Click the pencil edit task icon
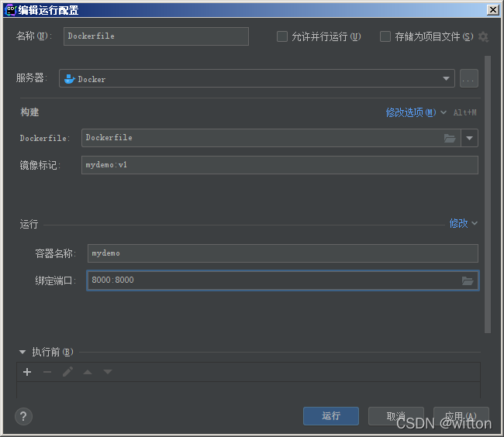 click(67, 372)
